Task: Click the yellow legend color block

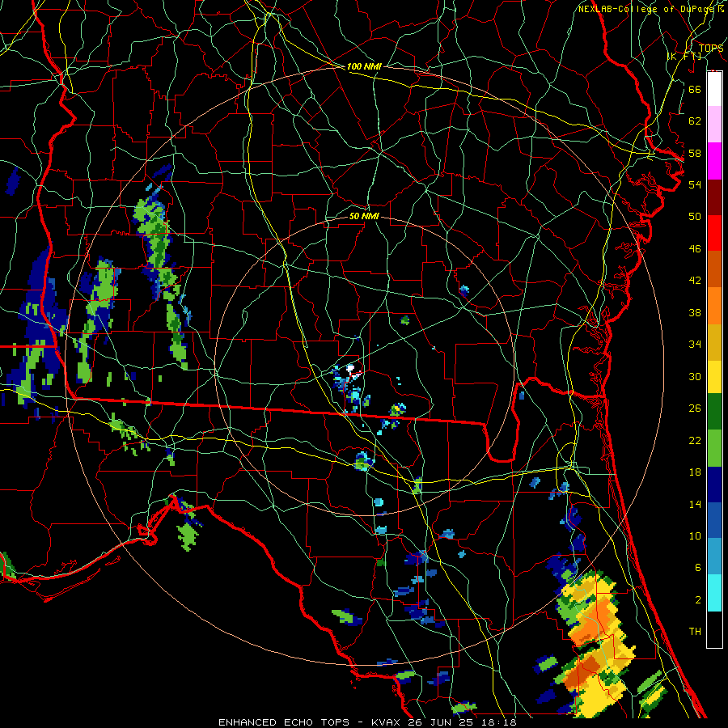Action: (x=714, y=376)
